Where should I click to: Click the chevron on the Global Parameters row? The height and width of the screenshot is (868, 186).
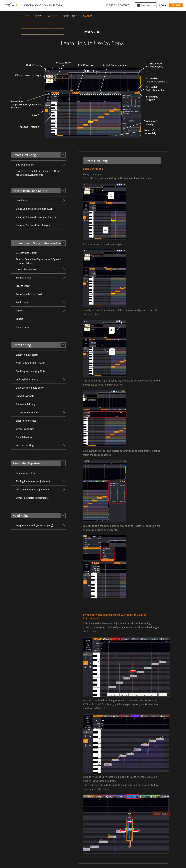point(64,270)
